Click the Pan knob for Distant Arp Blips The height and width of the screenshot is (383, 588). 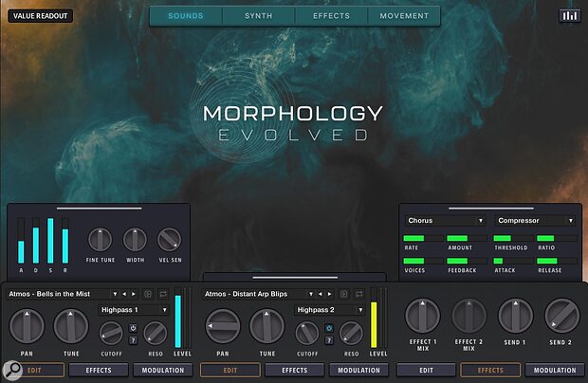223,326
